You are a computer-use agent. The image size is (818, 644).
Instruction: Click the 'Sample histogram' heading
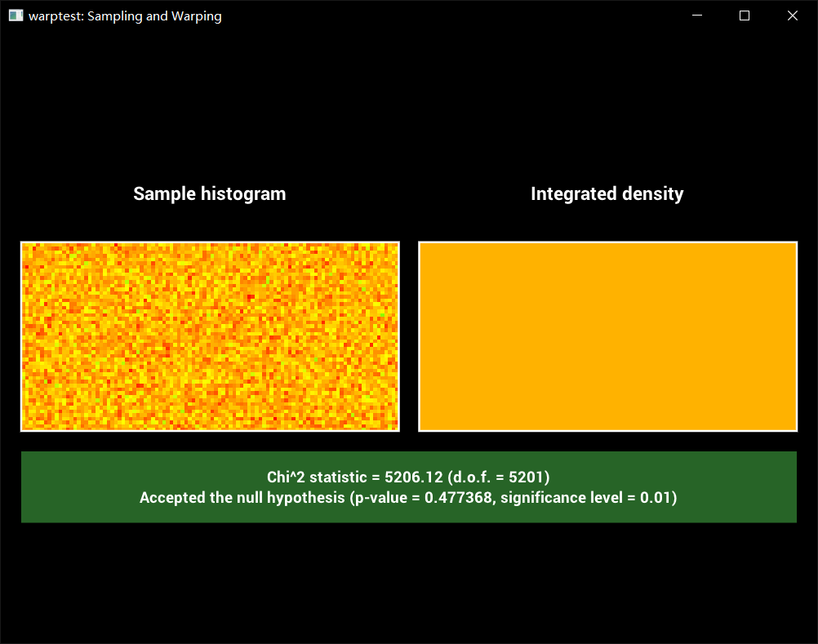click(209, 193)
